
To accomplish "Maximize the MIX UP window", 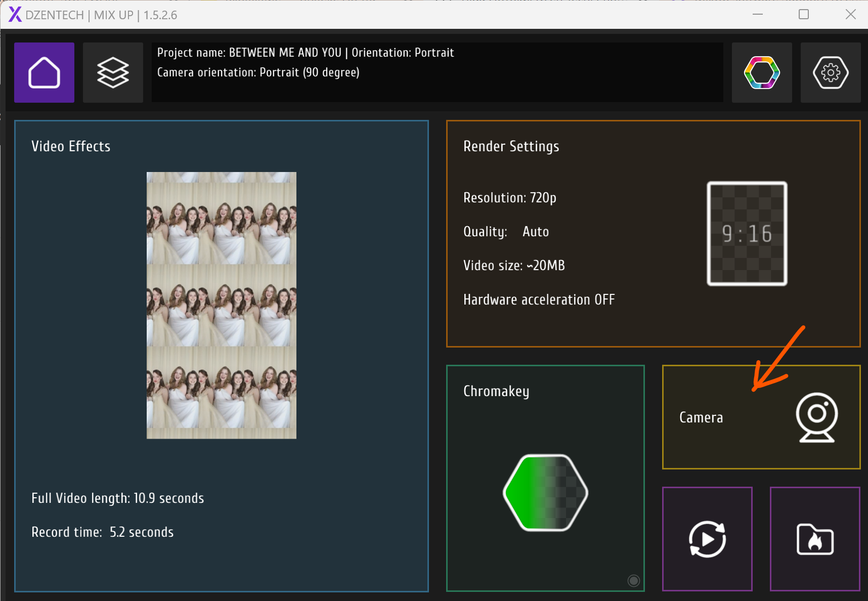I will coord(803,15).
